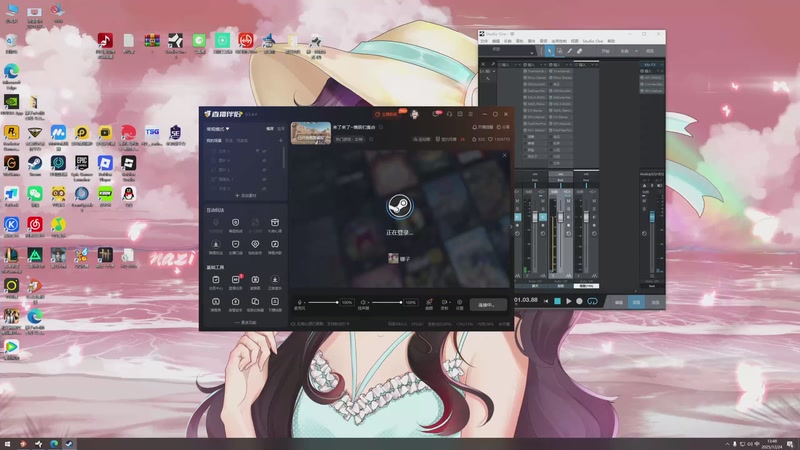800x450 pixels.
Task: Click the source list scrollbar in the streaming sidebar
Action: (x=284, y=157)
